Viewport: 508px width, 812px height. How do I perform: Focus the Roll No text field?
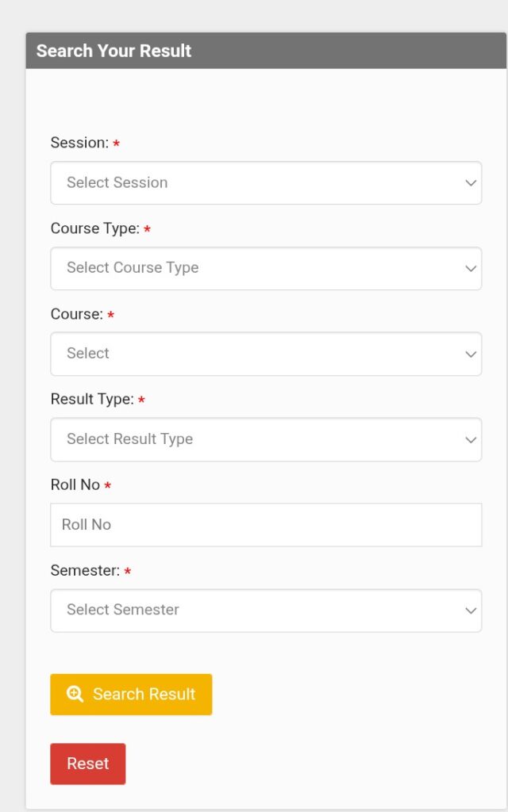coord(265,524)
